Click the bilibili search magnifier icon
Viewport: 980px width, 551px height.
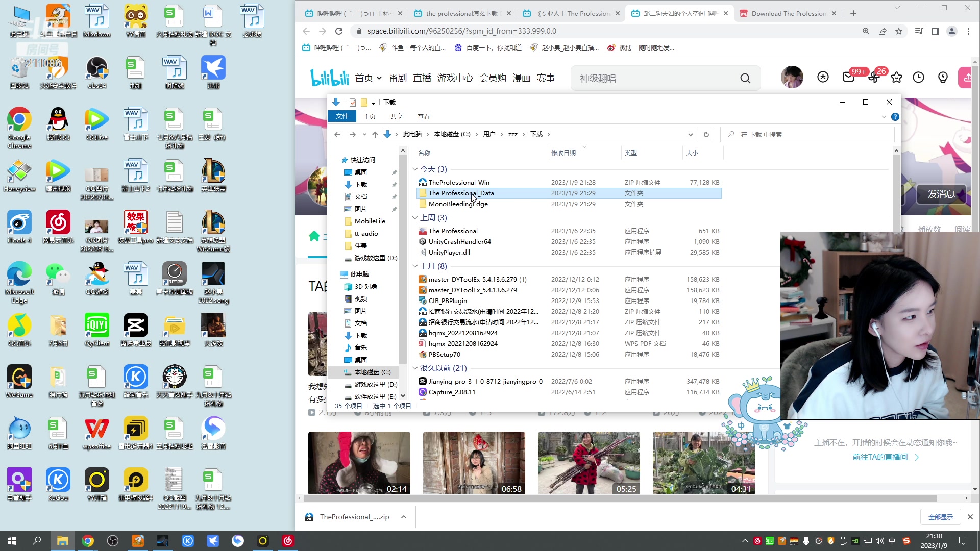(745, 78)
